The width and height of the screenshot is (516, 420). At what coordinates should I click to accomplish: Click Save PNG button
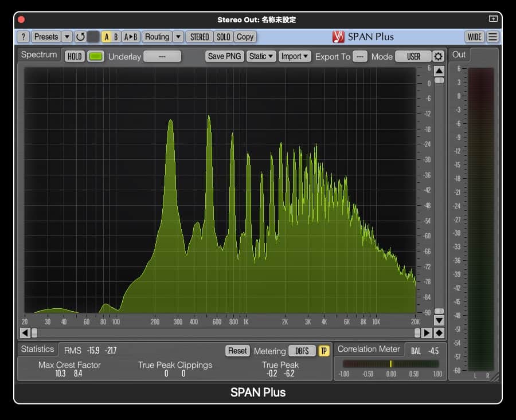point(224,57)
